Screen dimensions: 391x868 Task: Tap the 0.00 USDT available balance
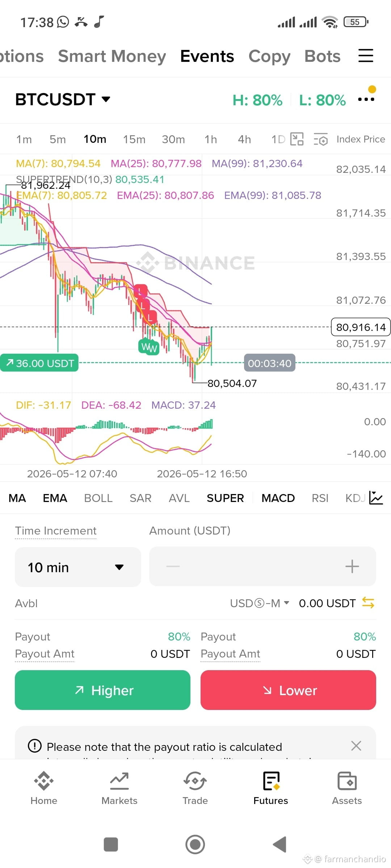click(x=327, y=603)
